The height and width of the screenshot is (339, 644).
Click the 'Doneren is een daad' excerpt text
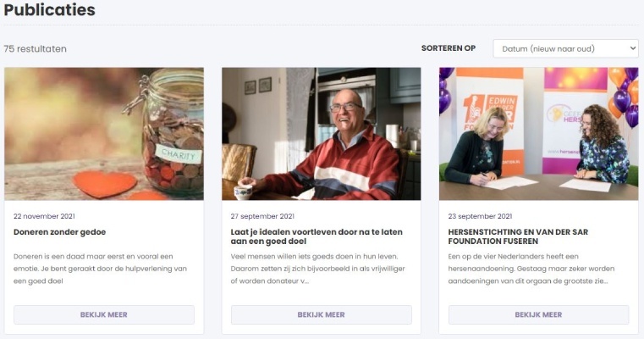point(100,269)
